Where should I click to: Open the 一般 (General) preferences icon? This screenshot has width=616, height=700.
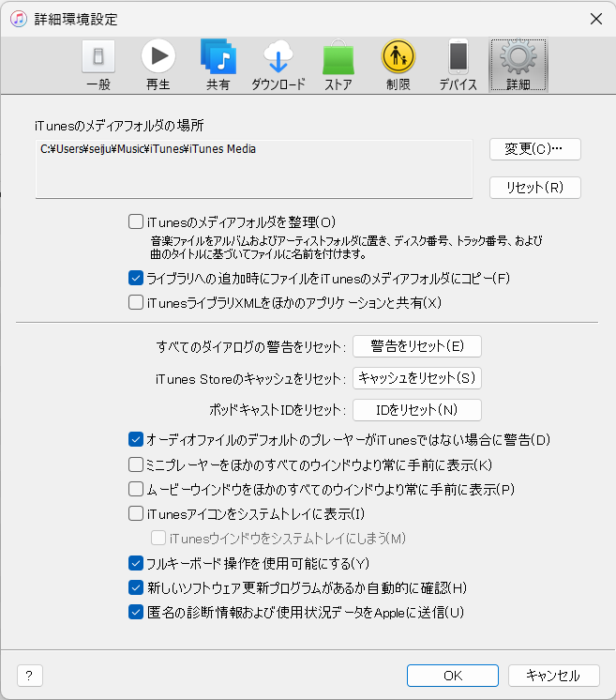point(98,65)
